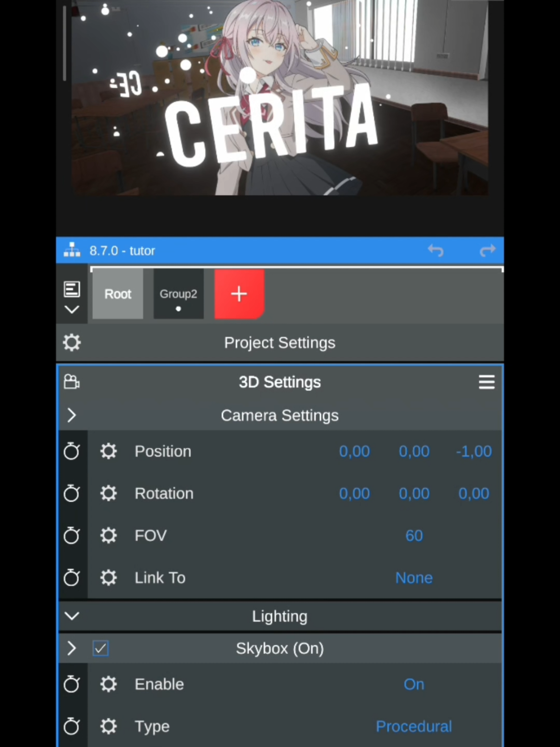Undo the last action
This screenshot has width=560, height=747.
point(436,251)
